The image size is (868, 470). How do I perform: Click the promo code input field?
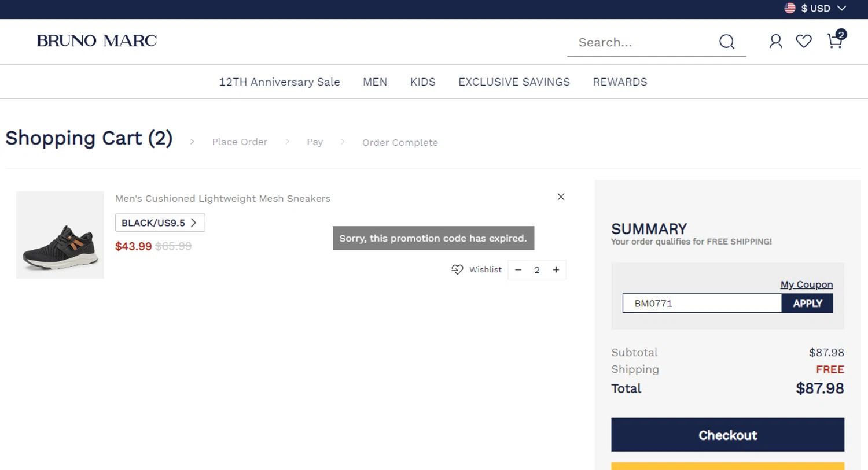click(x=702, y=303)
